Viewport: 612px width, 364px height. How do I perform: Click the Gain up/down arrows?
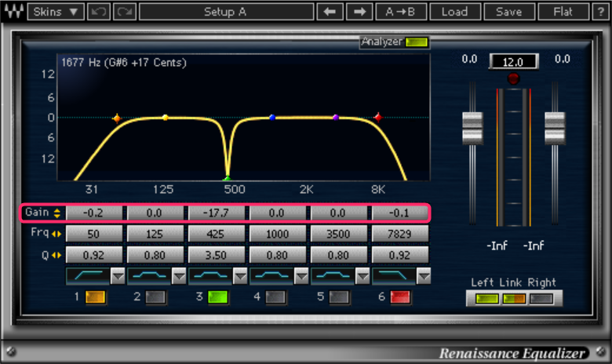(x=57, y=213)
